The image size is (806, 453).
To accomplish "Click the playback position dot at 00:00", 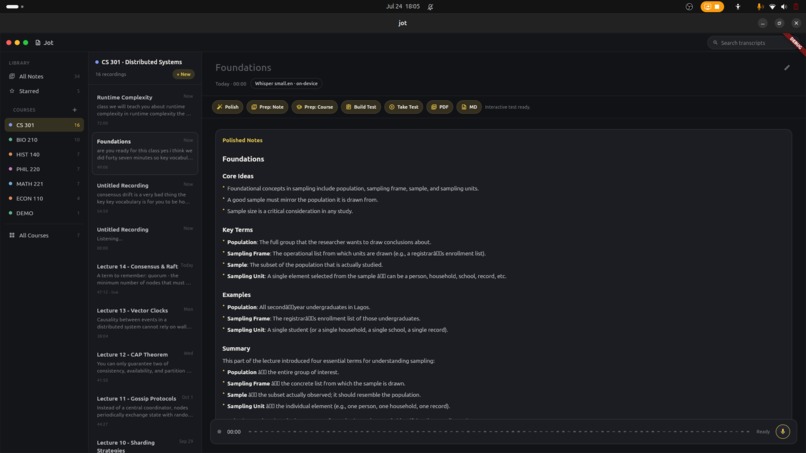I will point(219,431).
